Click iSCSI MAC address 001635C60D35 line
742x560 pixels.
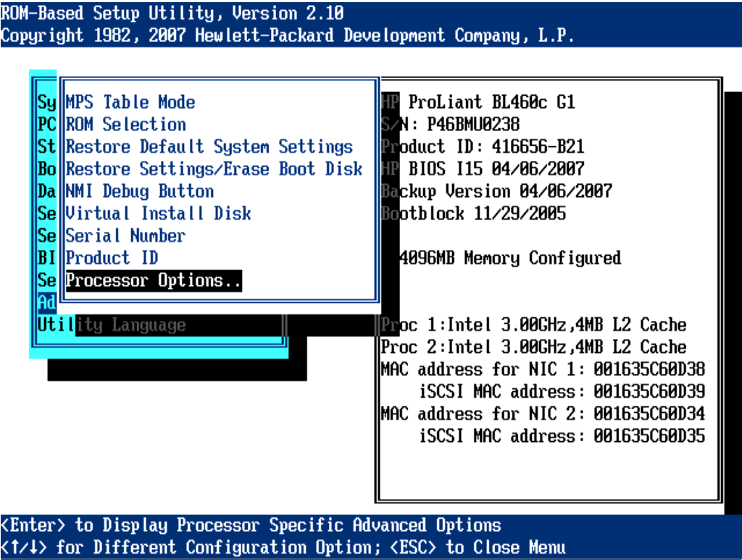(x=562, y=436)
